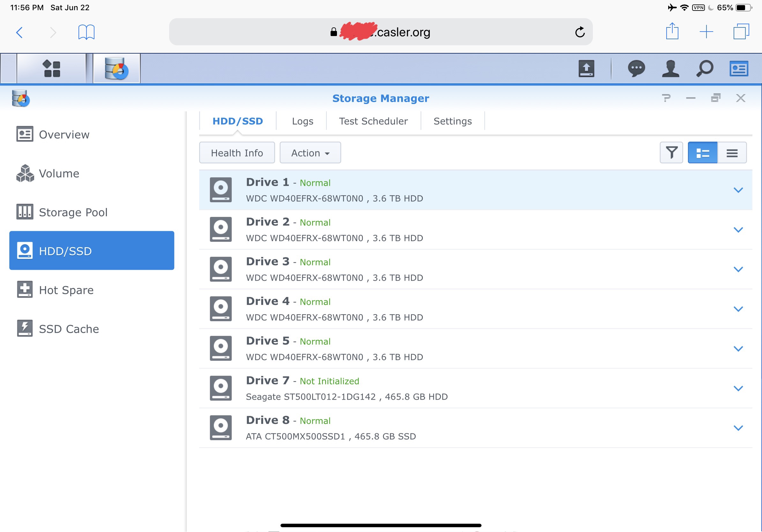Expand Drive 7 Not Initialized details
Screen dimensions: 762x532
point(738,388)
